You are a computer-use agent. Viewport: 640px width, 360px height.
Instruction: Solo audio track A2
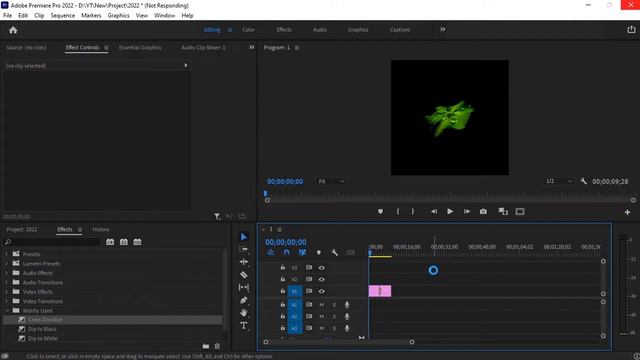[334, 317]
